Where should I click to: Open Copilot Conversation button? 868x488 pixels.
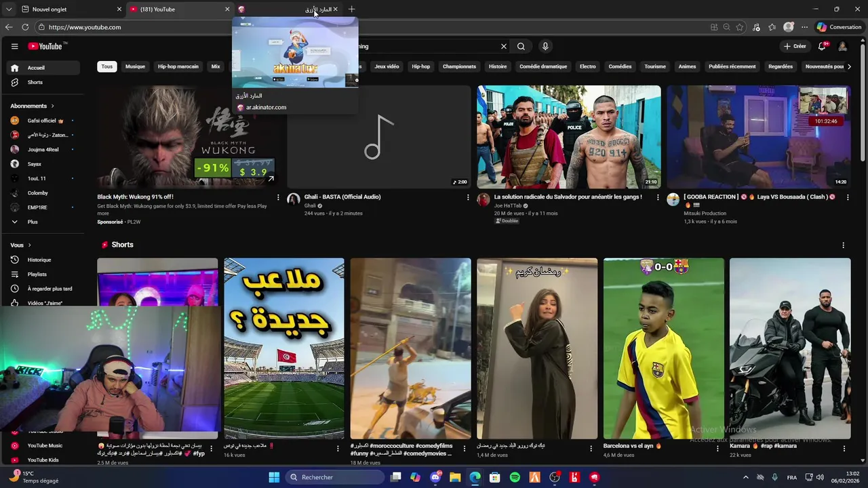point(839,27)
